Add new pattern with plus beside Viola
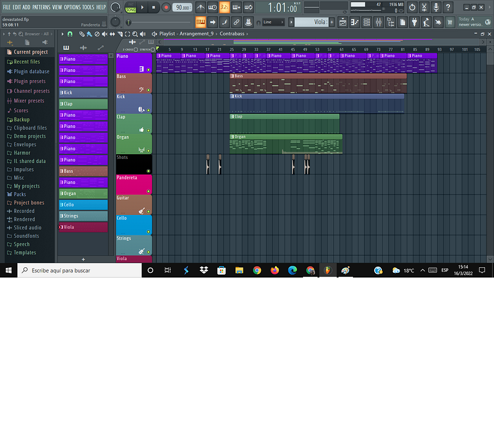This screenshot has width=494, height=448. [332, 22]
